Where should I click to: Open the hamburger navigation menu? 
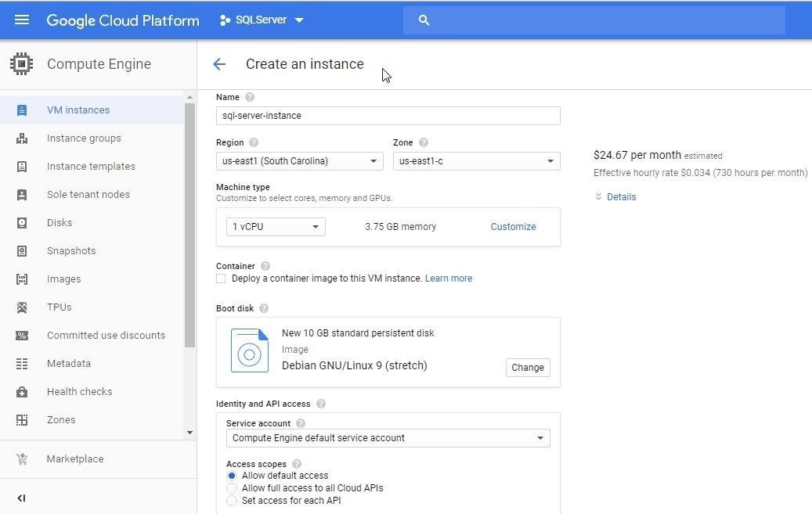[22, 20]
